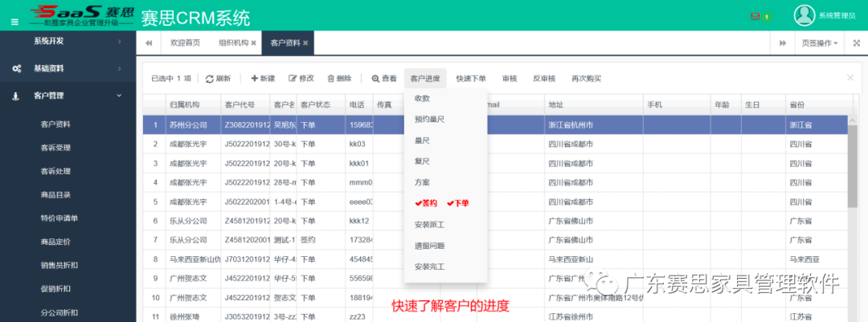868x322 pixels.
Task: Select the 客户资料 tab
Action: pos(285,43)
